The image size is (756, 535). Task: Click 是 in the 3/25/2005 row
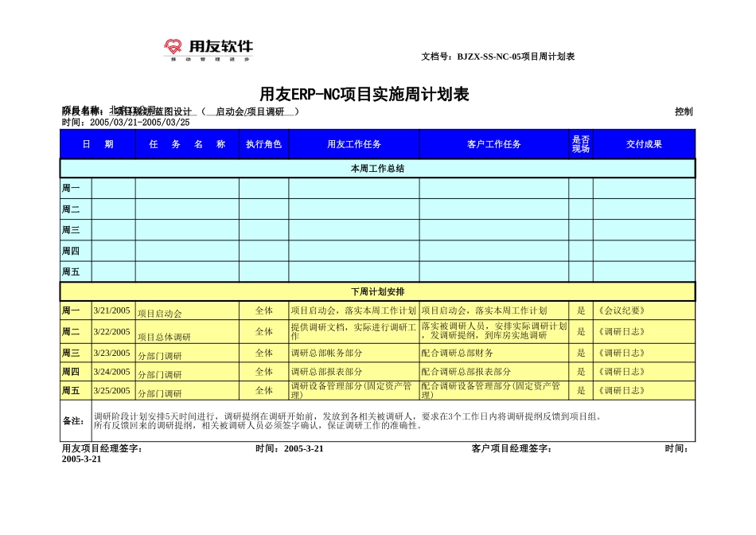(581, 391)
